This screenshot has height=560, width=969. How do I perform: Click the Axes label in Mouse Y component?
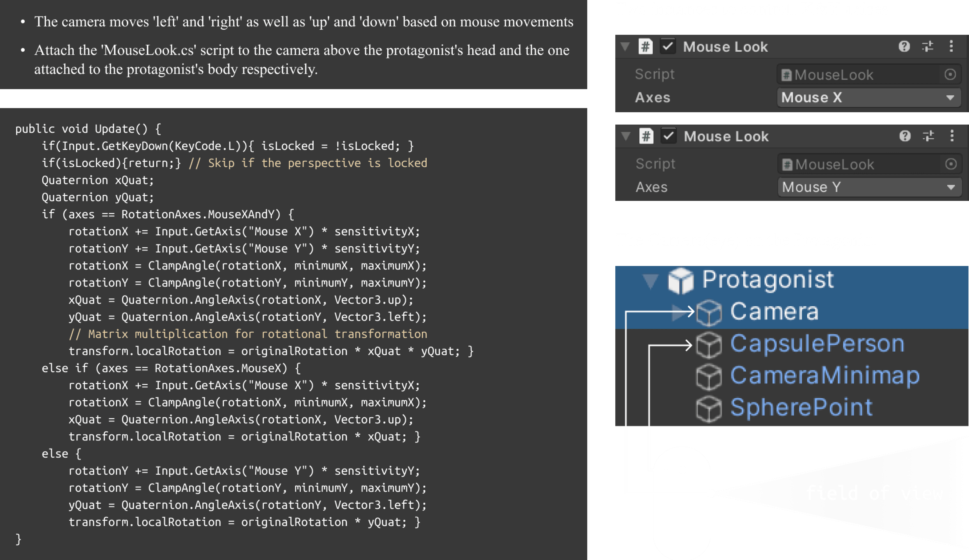tap(652, 187)
